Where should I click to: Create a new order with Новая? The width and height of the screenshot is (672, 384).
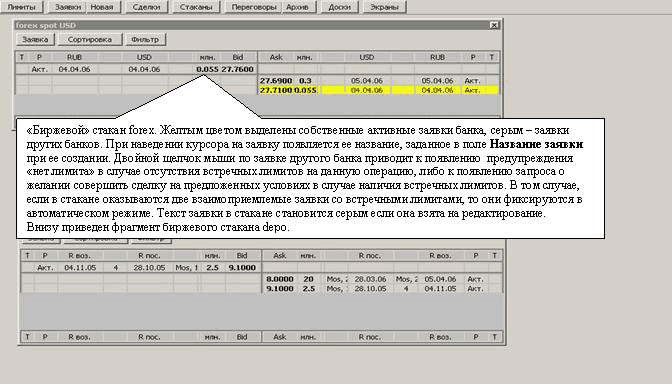pos(102,7)
